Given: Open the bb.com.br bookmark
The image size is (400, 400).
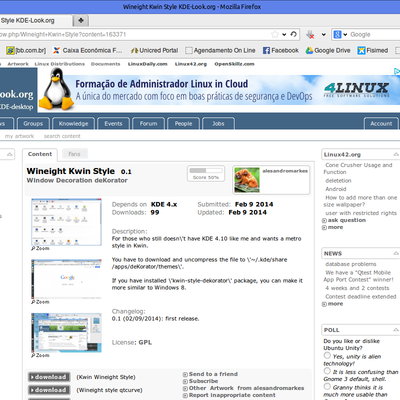Looking at the screenshot, I should (26, 50).
